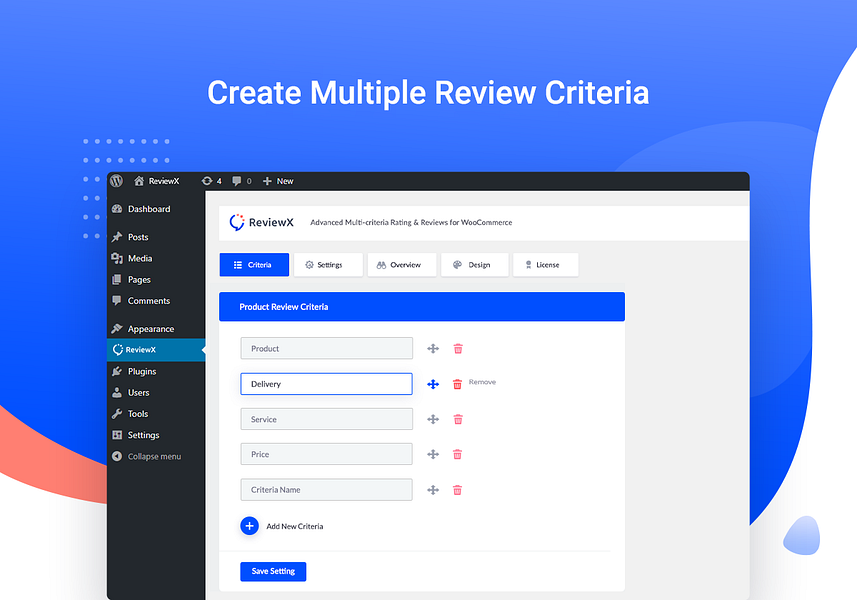Click the Product criteria field

click(x=326, y=348)
